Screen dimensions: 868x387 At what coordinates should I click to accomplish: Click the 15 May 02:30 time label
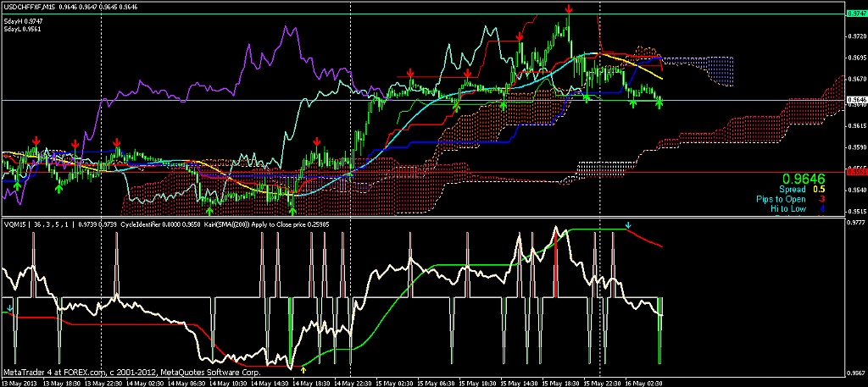(393, 383)
